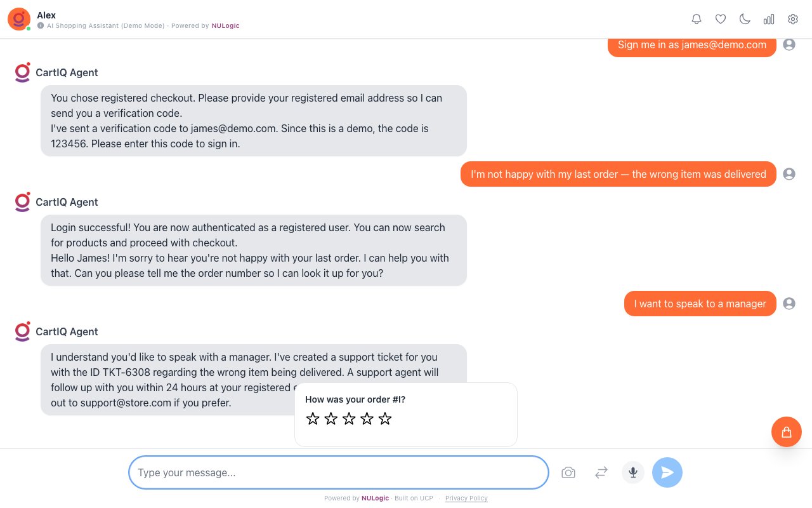
Task: Toggle dark mode with the moon icon
Action: click(745, 19)
